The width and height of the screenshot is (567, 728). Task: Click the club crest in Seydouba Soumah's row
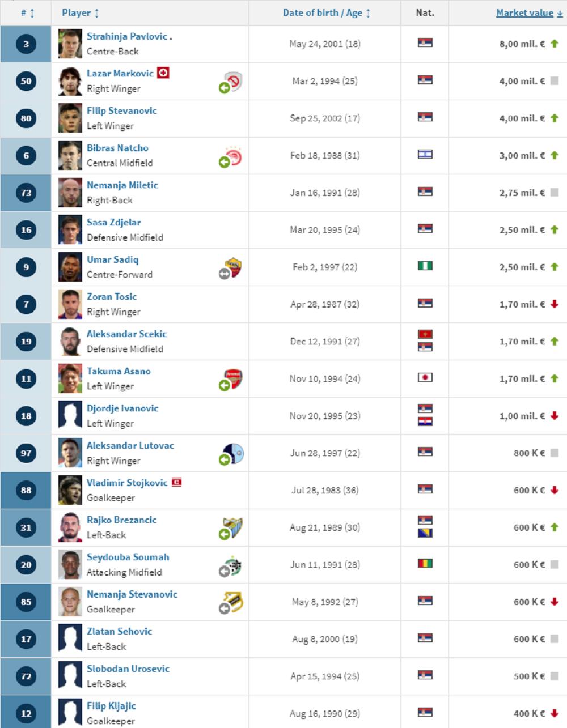coord(233,565)
